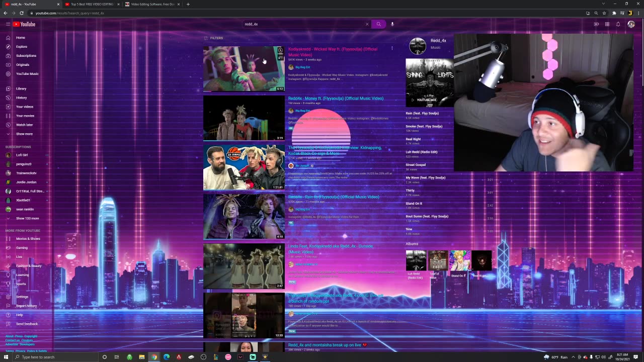Image resolution: width=644 pixels, height=362 pixels.
Task: Open File Explorer from the taskbar
Action: [142, 357]
